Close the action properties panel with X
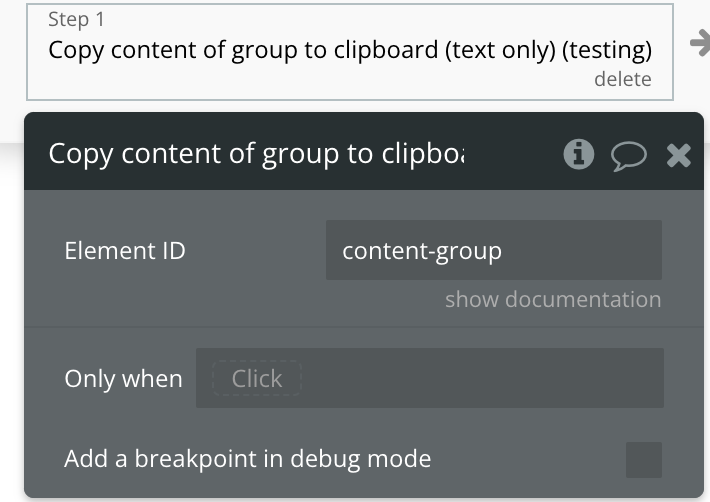The image size is (710, 502). pos(678,155)
